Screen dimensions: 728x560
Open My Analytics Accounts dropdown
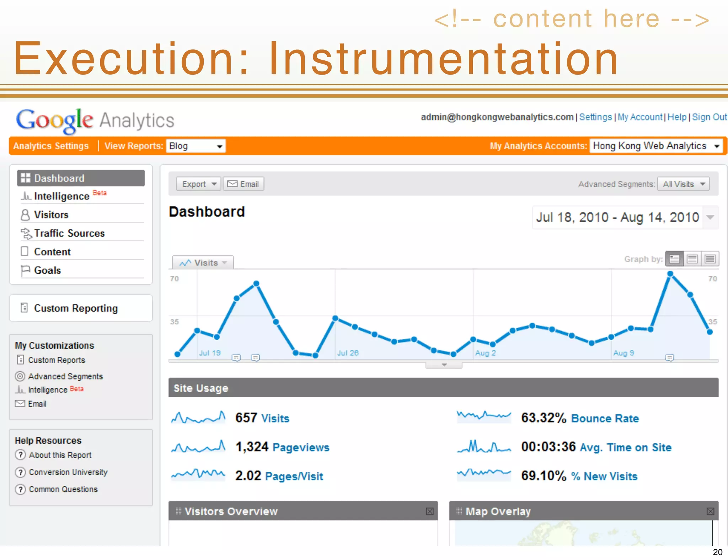click(x=656, y=146)
